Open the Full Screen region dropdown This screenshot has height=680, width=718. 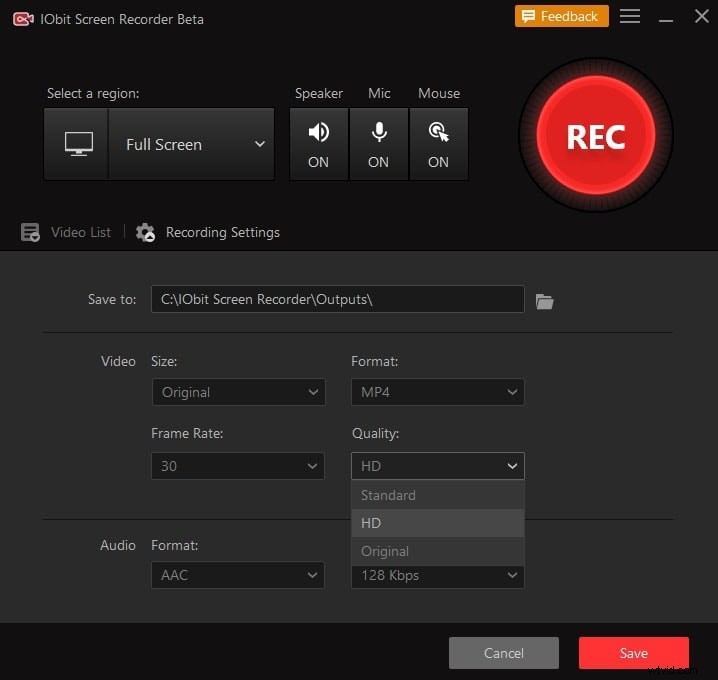pos(191,144)
